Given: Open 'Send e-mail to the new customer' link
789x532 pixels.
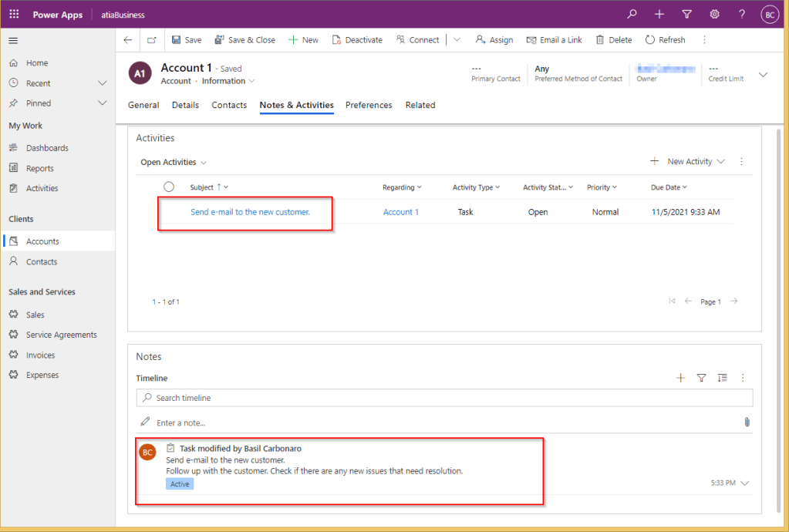Looking at the screenshot, I should 250,212.
